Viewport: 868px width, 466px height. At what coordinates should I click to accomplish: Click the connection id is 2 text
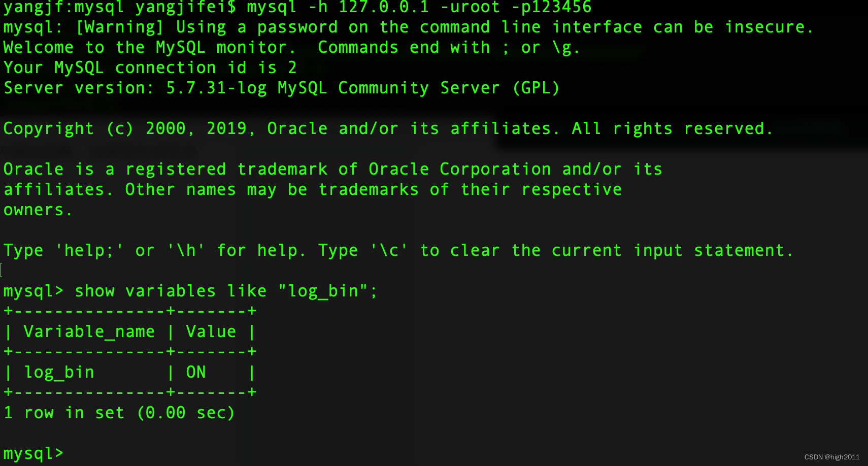150,67
